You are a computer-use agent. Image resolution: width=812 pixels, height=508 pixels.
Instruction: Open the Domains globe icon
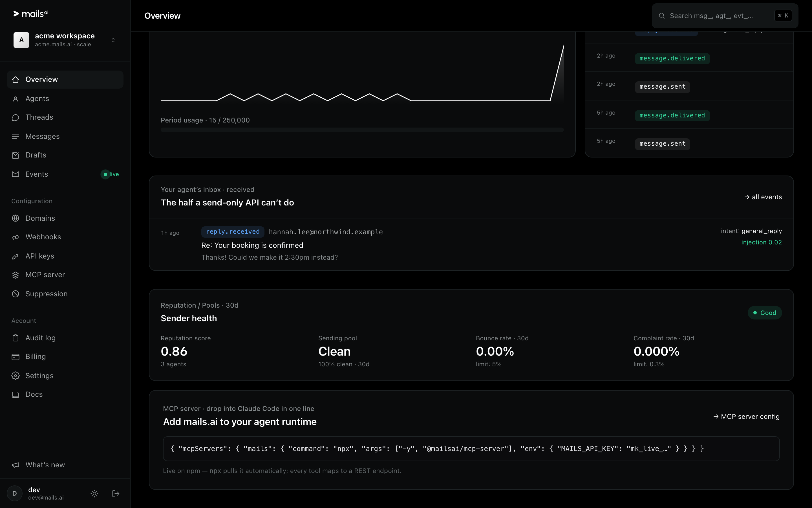point(16,218)
